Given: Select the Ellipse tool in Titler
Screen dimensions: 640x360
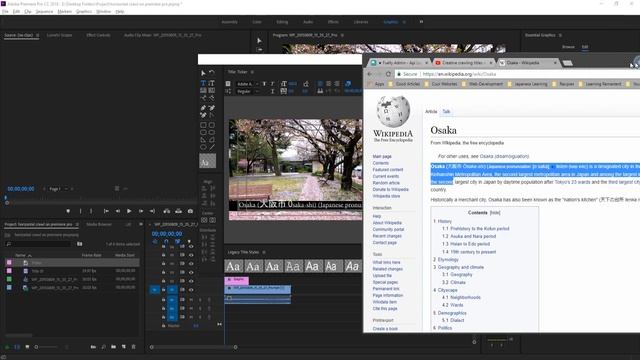Looking at the screenshot, I should coord(203,147).
